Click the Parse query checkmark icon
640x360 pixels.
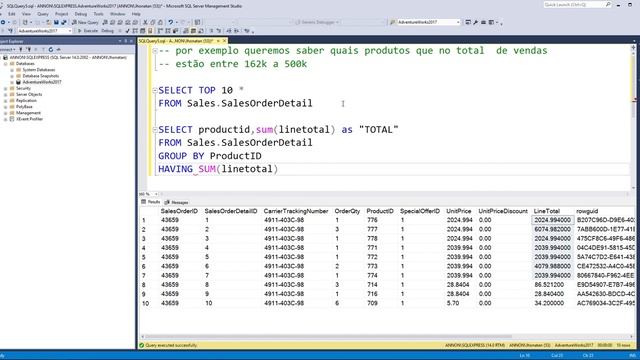[x=127, y=31]
